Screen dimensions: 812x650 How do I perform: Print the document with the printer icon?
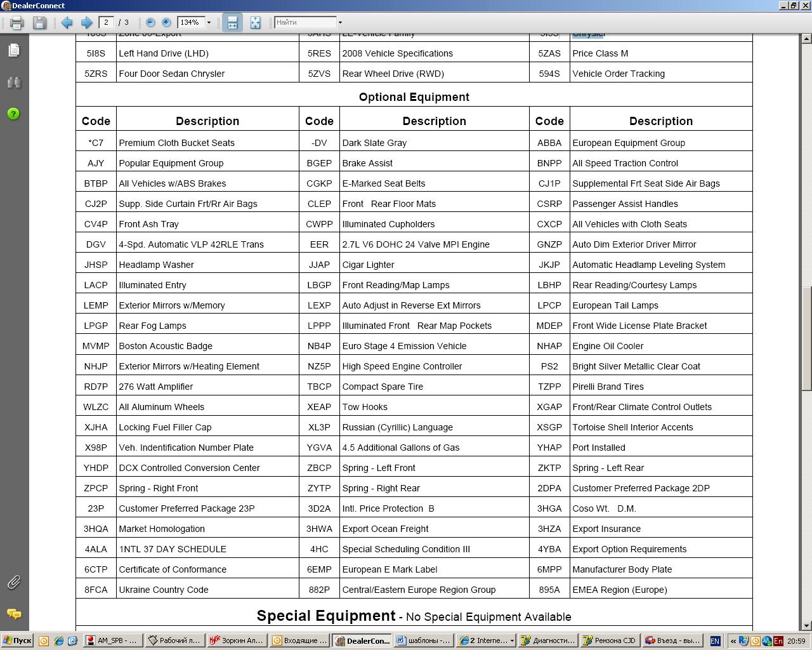coord(17,23)
